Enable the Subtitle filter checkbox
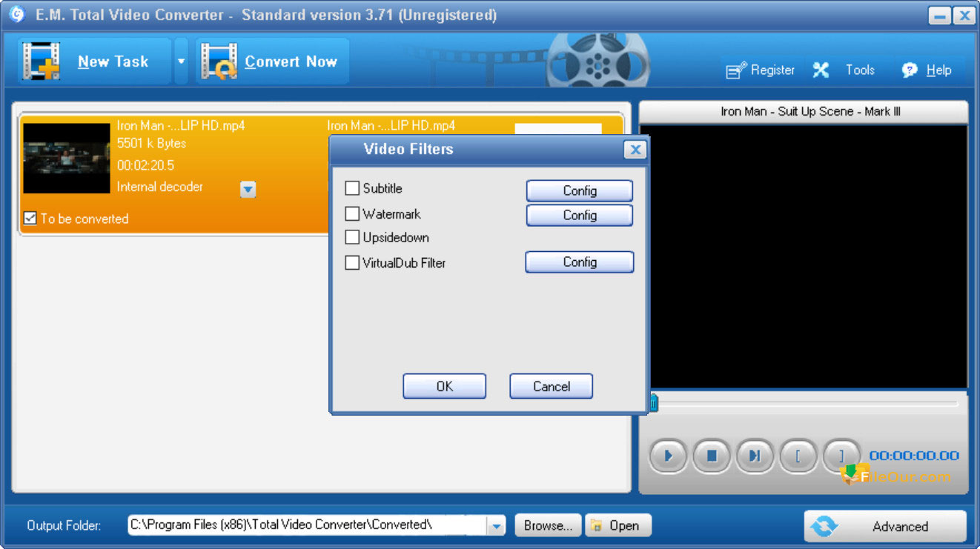 click(x=352, y=188)
